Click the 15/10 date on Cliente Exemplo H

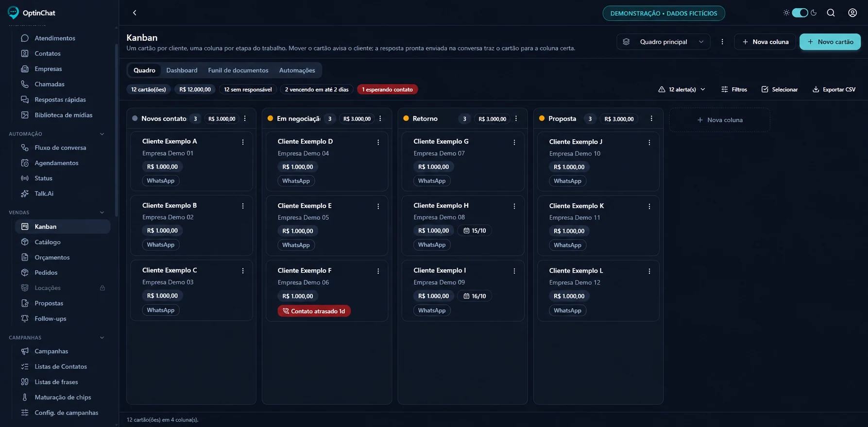475,230
